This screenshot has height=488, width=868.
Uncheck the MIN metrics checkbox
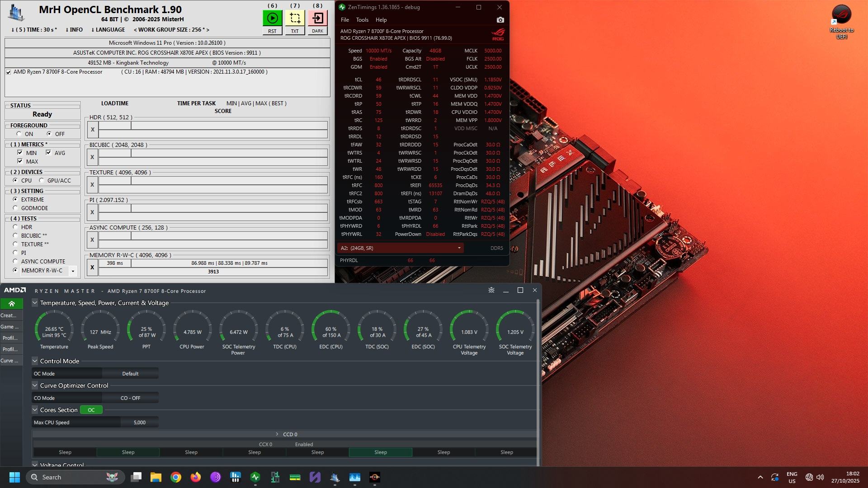pos(20,153)
